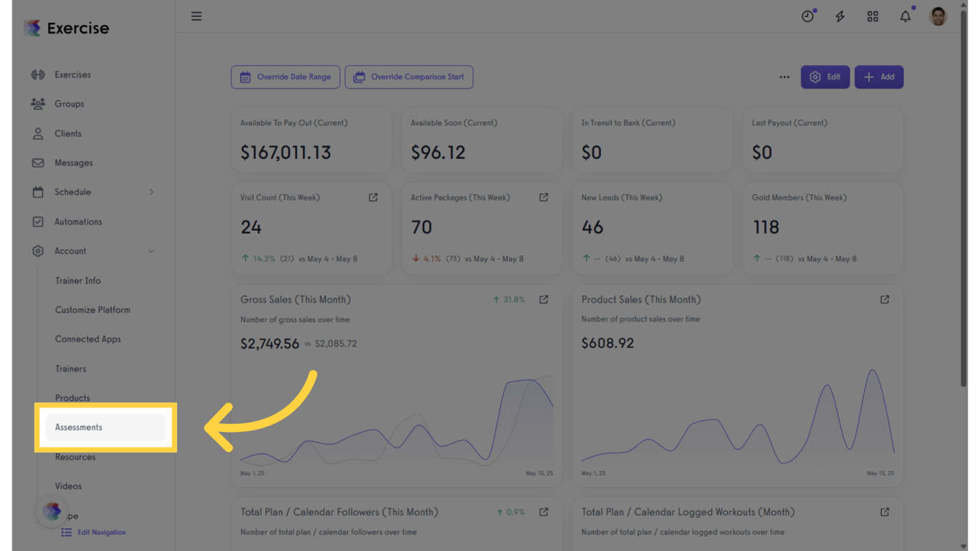Click the New Leads value 46
Viewport: 980px width, 551px height.
(x=593, y=227)
